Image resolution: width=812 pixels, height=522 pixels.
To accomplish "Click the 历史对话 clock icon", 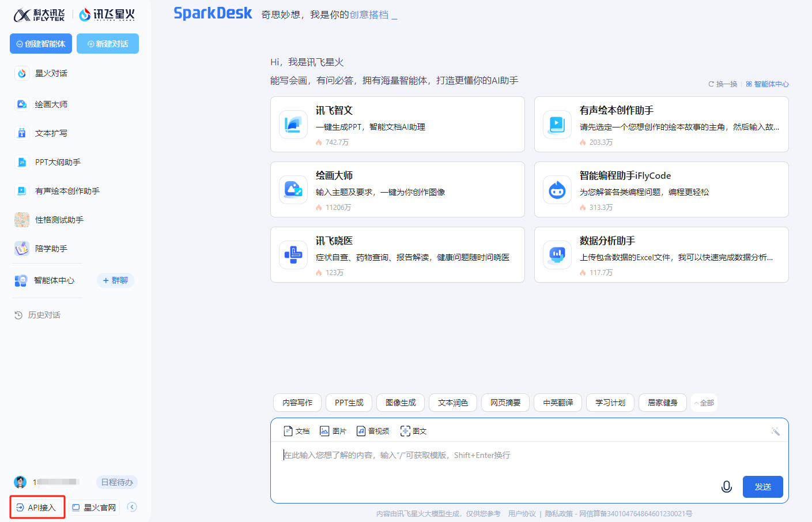I will tap(18, 315).
